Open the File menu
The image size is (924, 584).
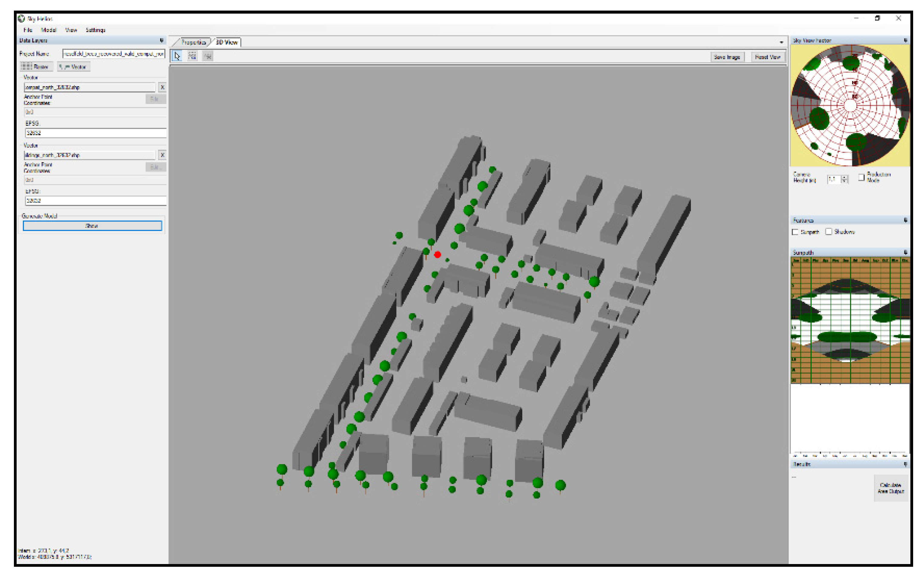[x=28, y=30]
